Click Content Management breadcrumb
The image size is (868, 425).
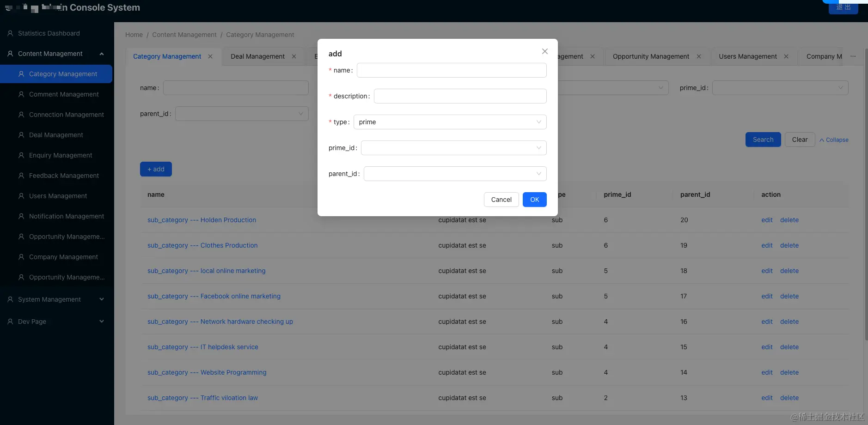184,35
